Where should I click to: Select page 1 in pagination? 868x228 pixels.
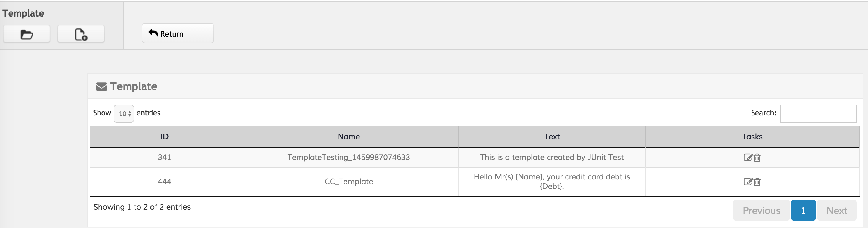click(803, 211)
